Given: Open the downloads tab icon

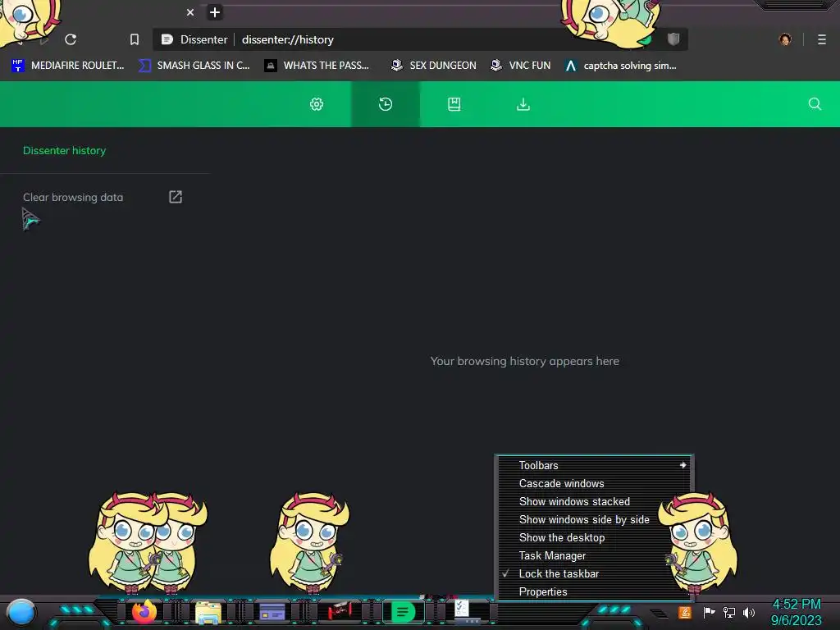Looking at the screenshot, I should pyautogui.click(x=523, y=104).
